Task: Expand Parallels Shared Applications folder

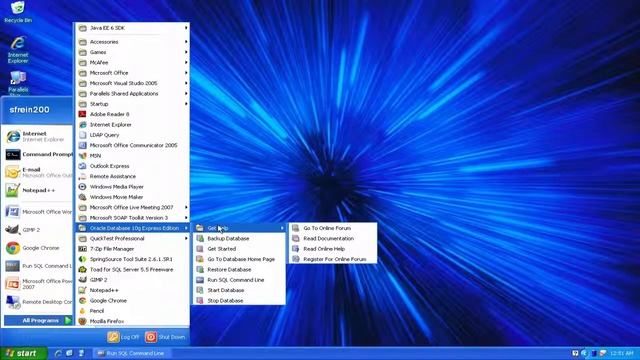Action: pyautogui.click(x=133, y=93)
